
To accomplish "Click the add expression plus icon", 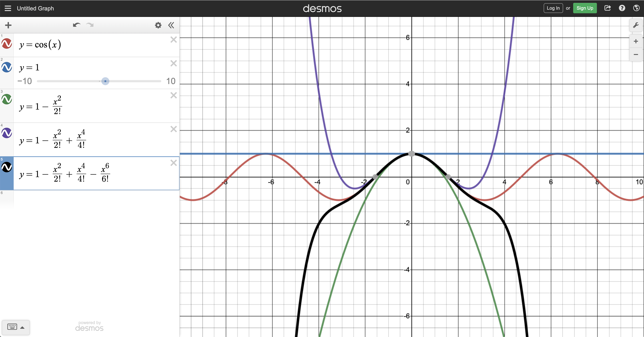I will coord(8,25).
